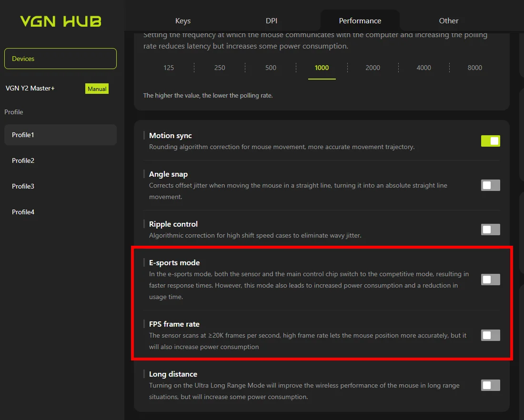Click the polling rate note text

point(208,95)
